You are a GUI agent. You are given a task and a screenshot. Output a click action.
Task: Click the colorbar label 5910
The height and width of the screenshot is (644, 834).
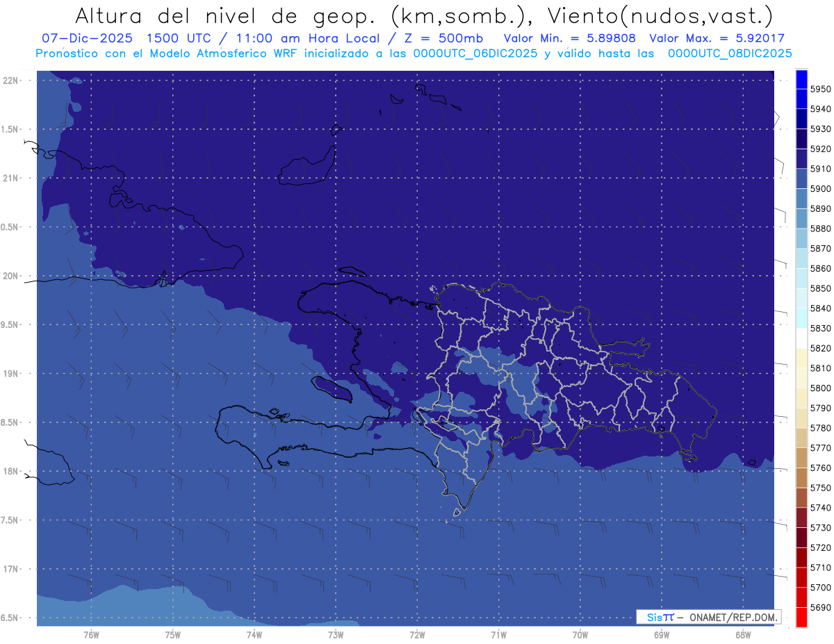tap(821, 169)
